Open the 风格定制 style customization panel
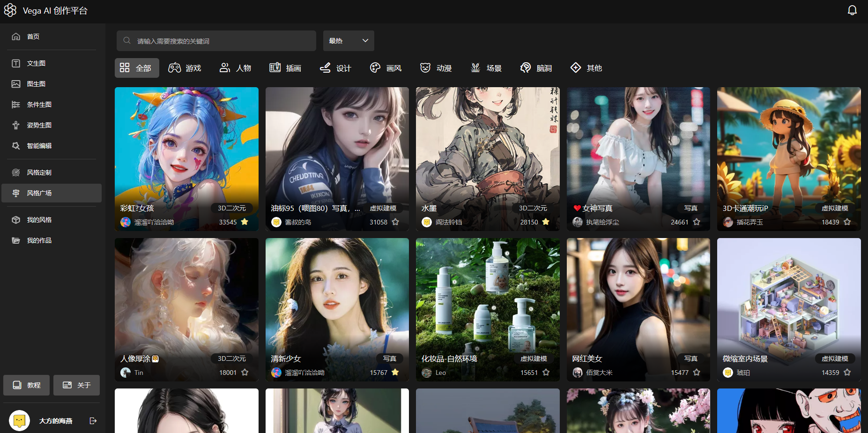 pyautogui.click(x=39, y=172)
